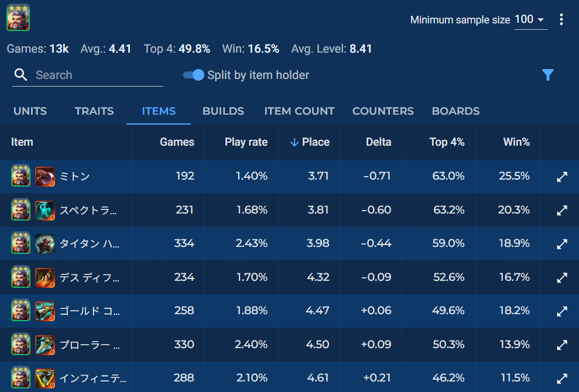Click the スペクトラ item icon

coord(45,210)
